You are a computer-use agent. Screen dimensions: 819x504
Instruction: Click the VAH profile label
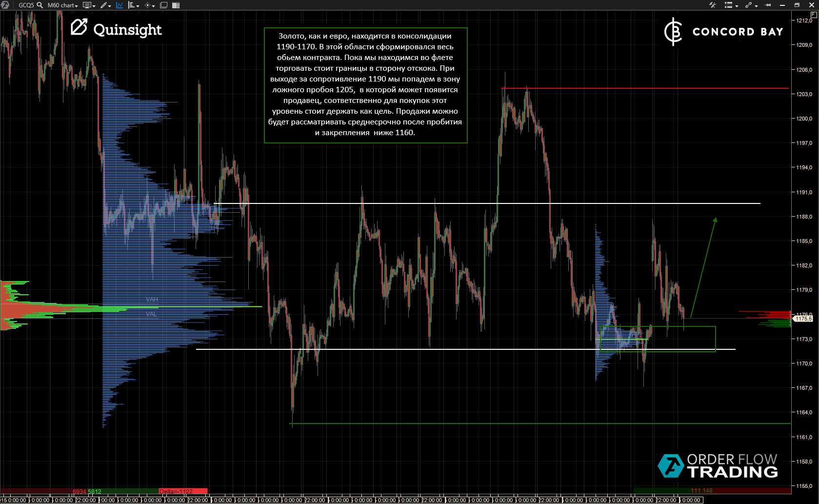pos(152,299)
